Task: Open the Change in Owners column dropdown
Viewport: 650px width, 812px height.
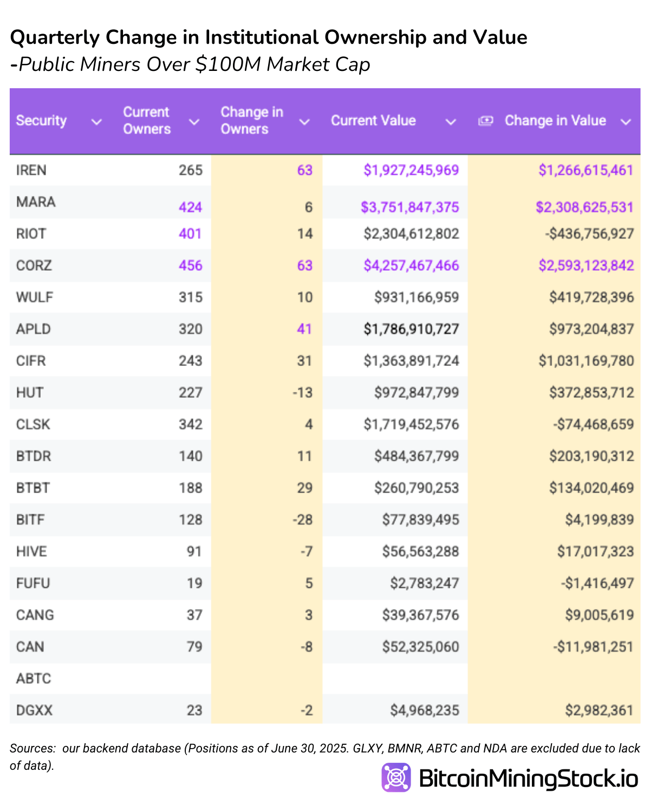Action: click(304, 122)
